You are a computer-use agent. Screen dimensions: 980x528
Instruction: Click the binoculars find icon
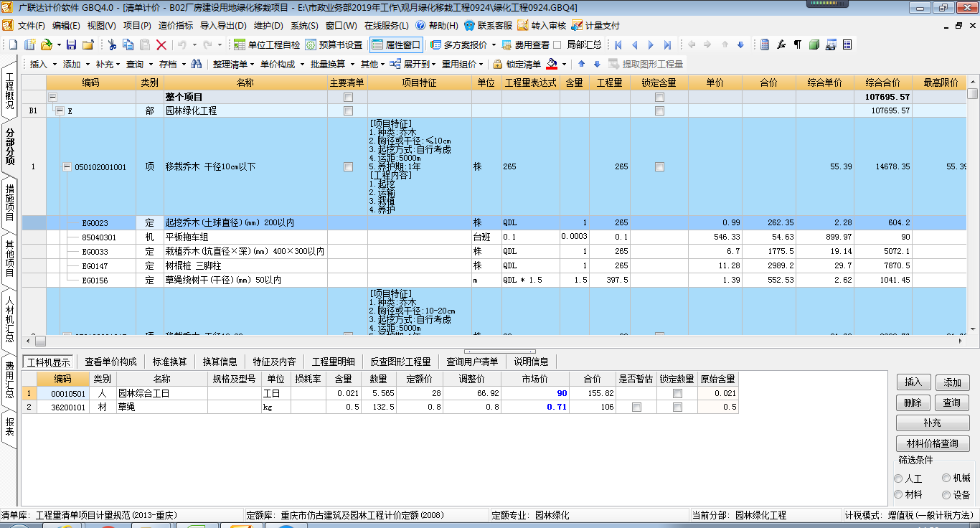(x=196, y=64)
